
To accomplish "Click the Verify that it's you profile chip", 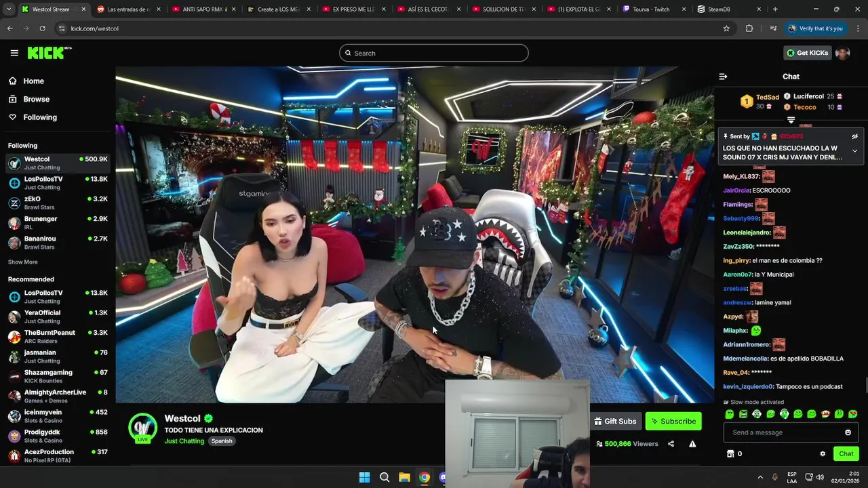I will click(816, 28).
